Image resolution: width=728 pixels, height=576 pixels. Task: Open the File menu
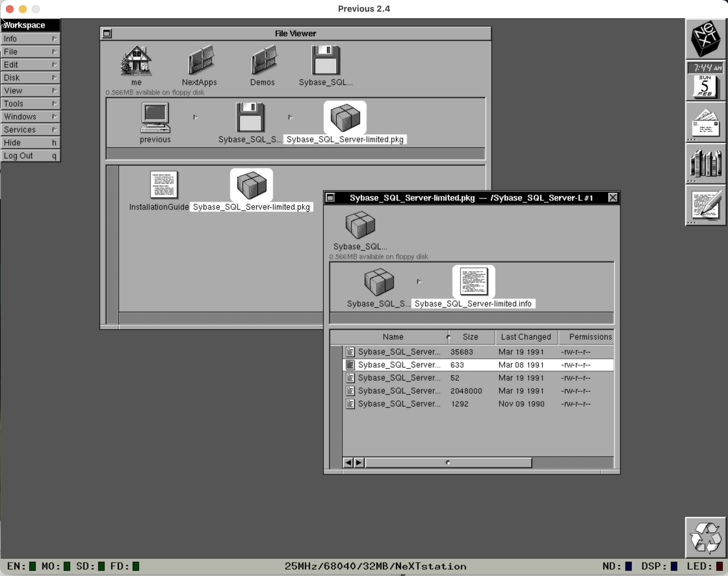pyautogui.click(x=30, y=52)
